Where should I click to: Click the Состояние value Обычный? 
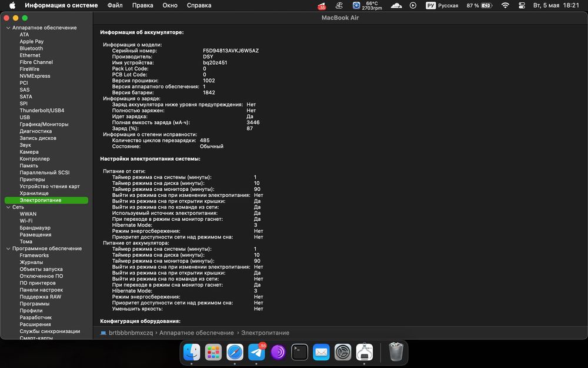(x=212, y=147)
